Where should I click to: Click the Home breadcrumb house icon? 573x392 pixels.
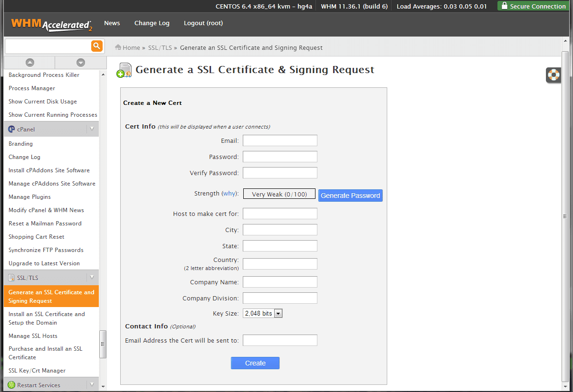click(x=118, y=47)
